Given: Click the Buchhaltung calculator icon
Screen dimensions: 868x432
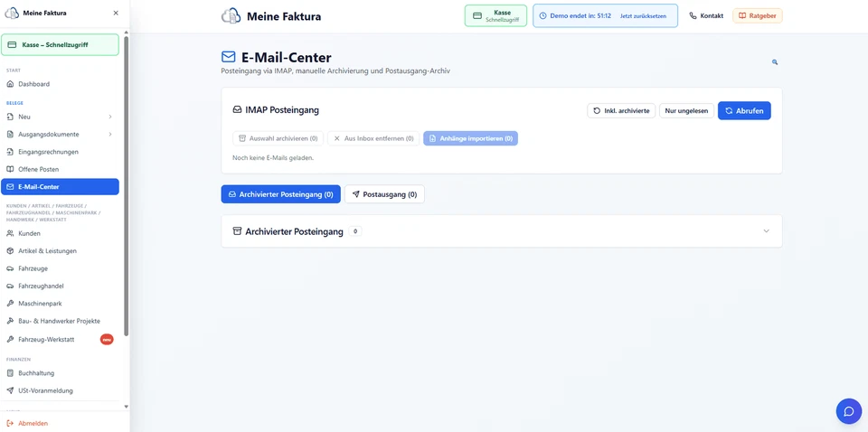Looking at the screenshot, I should click(10, 373).
